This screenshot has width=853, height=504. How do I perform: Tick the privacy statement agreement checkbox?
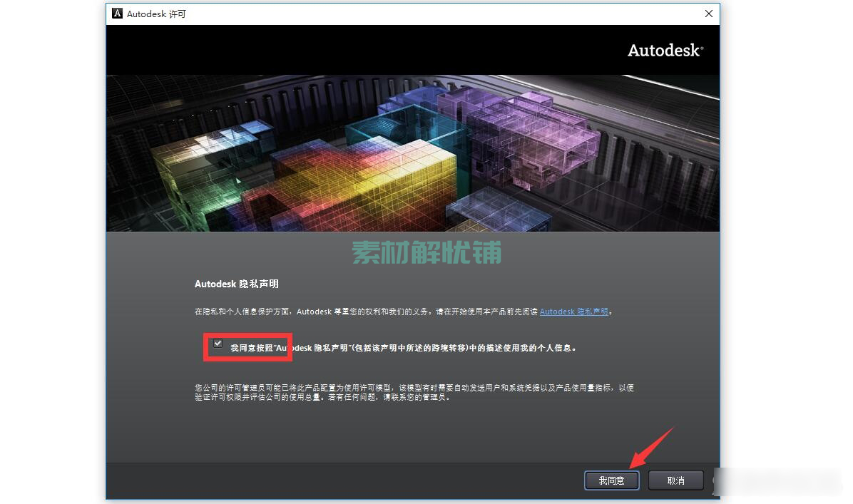(x=218, y=344)
